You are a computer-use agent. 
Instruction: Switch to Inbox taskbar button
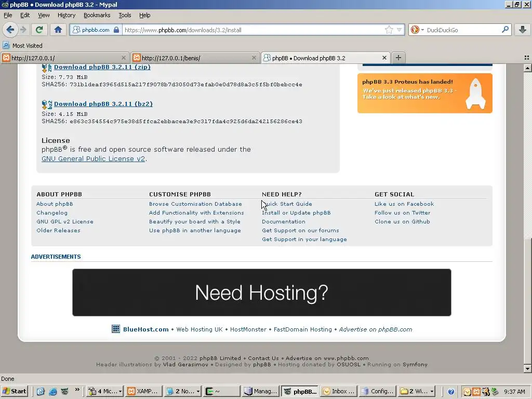[x=339, y=391]
